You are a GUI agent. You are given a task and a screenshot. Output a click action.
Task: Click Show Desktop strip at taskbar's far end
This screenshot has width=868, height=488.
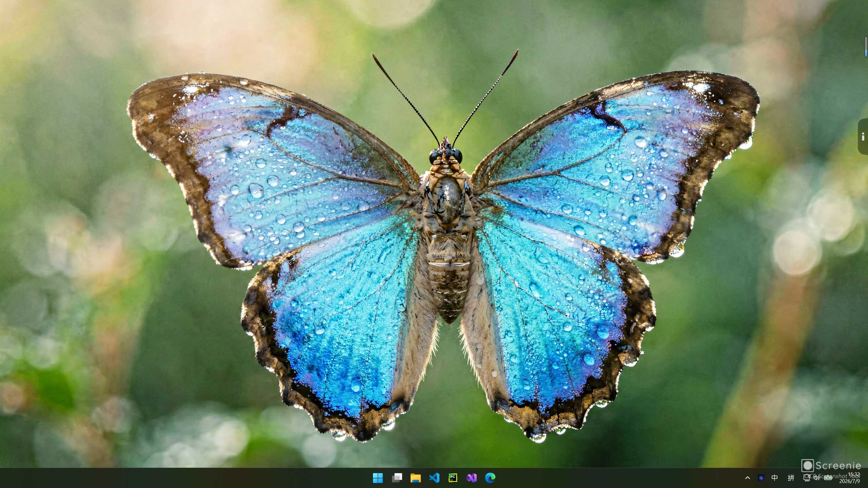pos(866,478)
